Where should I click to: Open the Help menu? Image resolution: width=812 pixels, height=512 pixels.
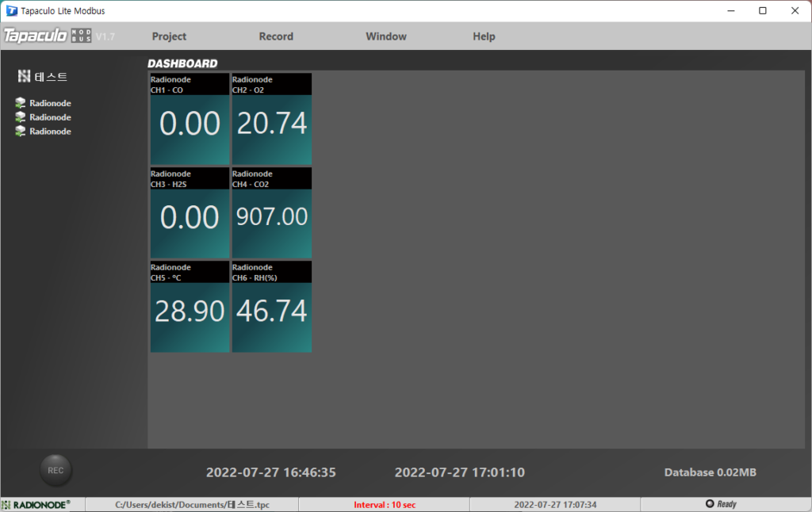[484, 36]
